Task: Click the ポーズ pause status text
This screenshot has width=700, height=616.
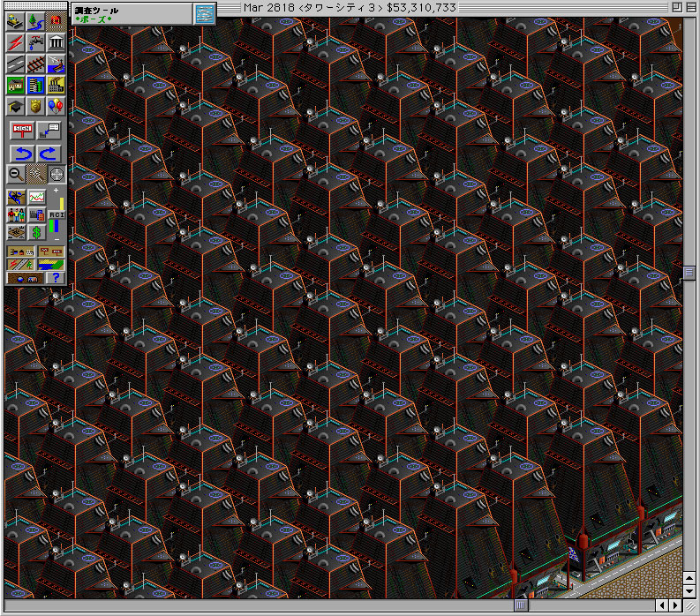Action: (x=94, y=19)
